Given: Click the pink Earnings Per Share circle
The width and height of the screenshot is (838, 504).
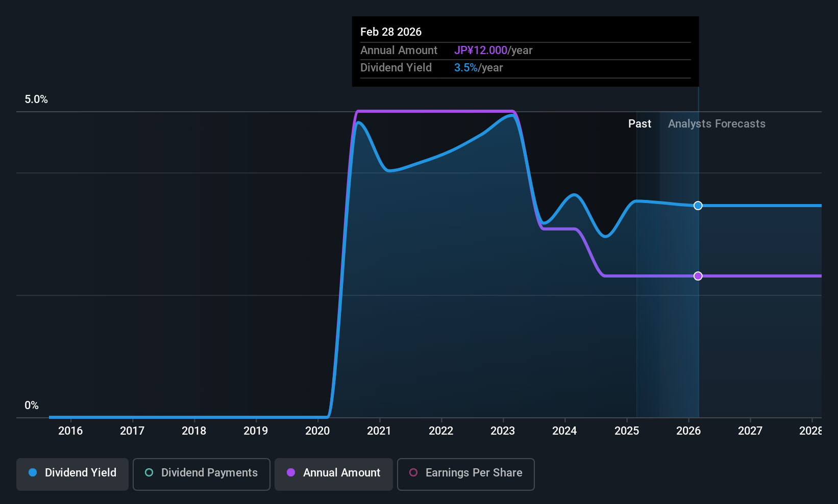Looking at the screenshot, I should point(413,472).
